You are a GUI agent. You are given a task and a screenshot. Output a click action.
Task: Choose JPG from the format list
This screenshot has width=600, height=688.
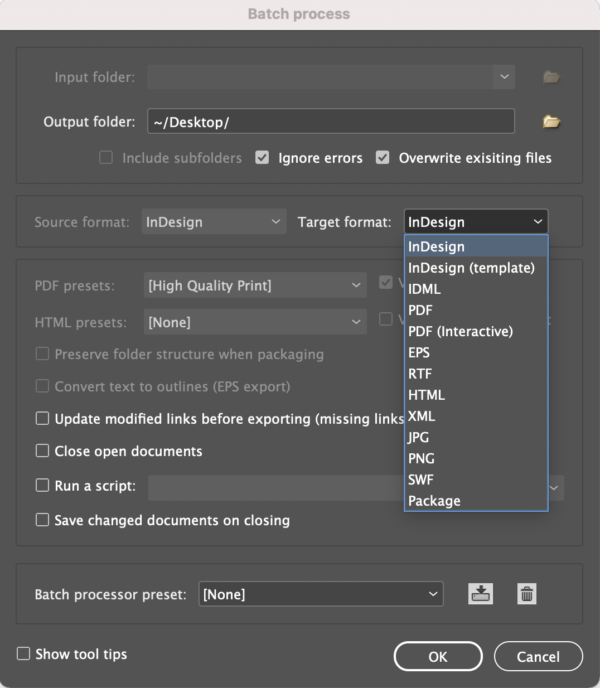click(476, 437)
